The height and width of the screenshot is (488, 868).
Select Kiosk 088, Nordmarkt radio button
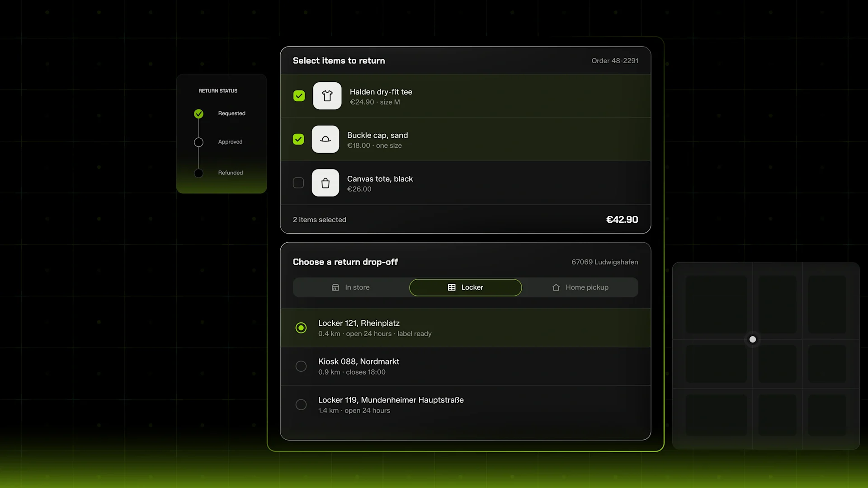(301, 366)
